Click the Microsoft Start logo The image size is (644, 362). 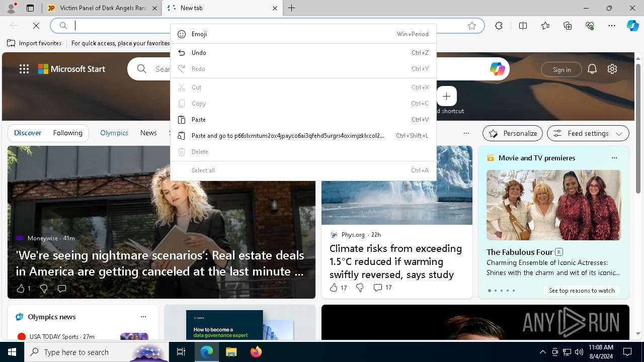71,69
